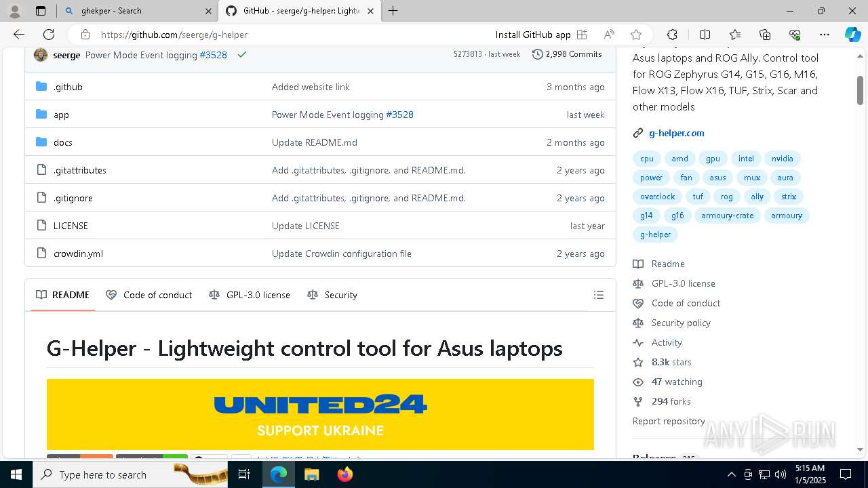Click Report repository link
The height and width of the screenshot is (488, 868).
click(669, 421)
